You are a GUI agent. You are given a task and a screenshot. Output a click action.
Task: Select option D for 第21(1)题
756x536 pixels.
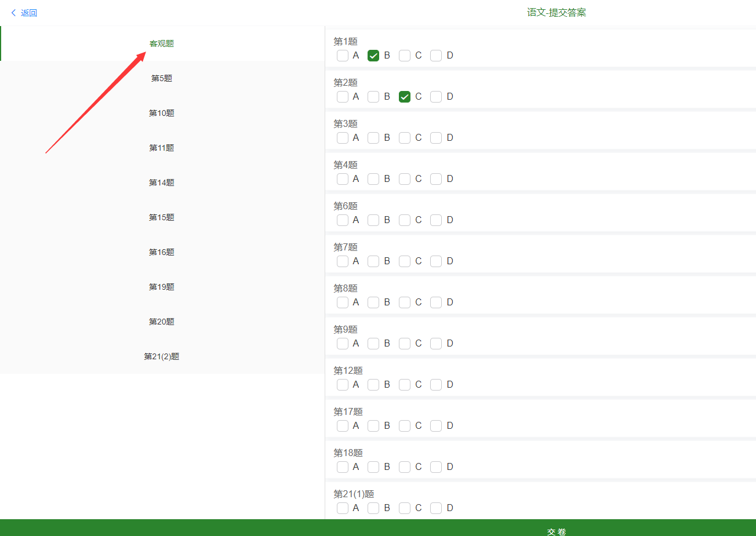click(x=436, y=508)
